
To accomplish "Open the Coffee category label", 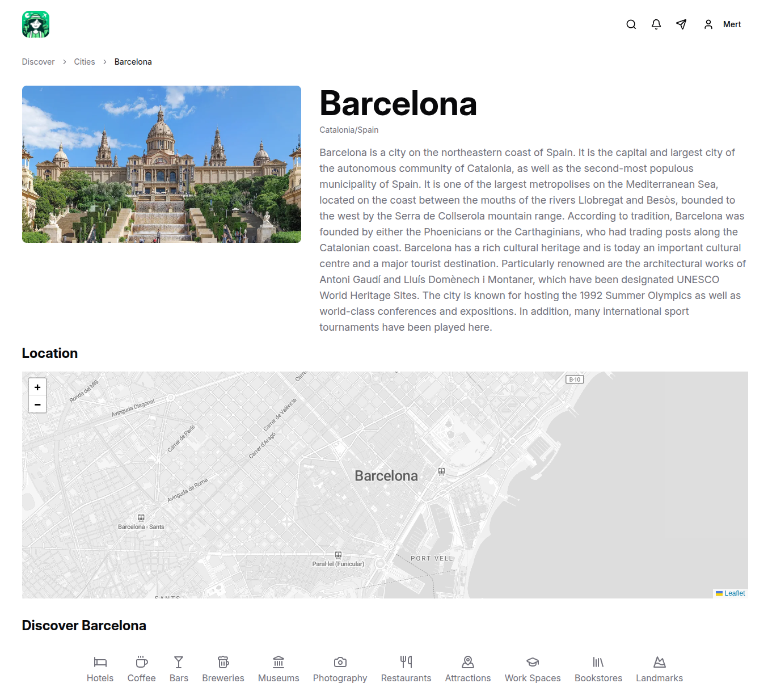I will [142, 678].
